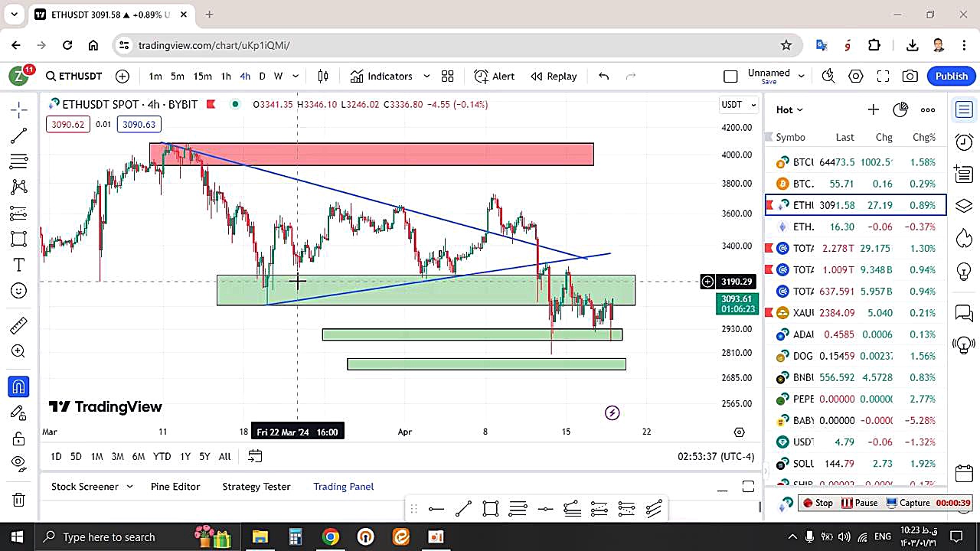Open watchlist advanced view icon
Viewport: 980px width, 551px height.
[900, 109]
